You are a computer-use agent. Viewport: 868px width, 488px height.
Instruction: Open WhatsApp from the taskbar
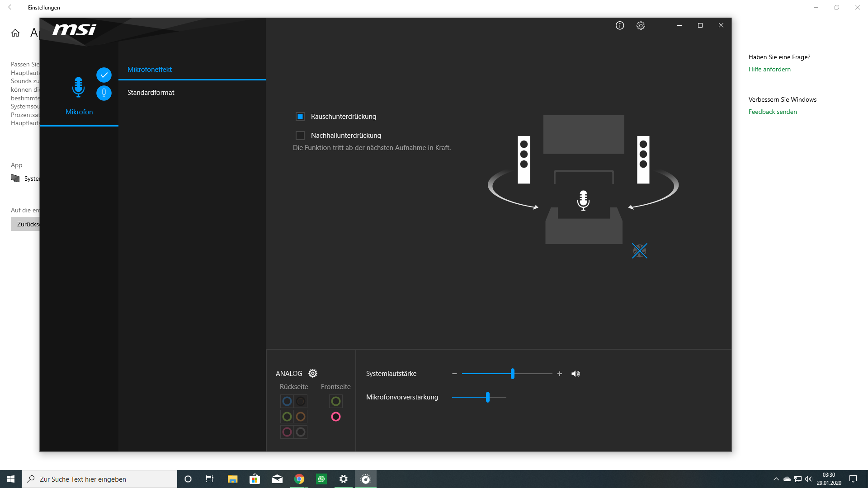[x=321, y=479]
